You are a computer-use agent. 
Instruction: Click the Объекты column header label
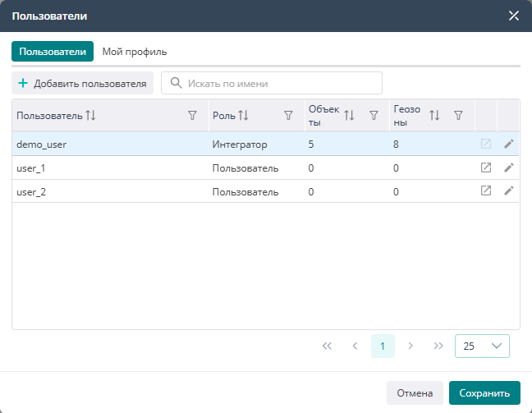[x=323, y=116]
